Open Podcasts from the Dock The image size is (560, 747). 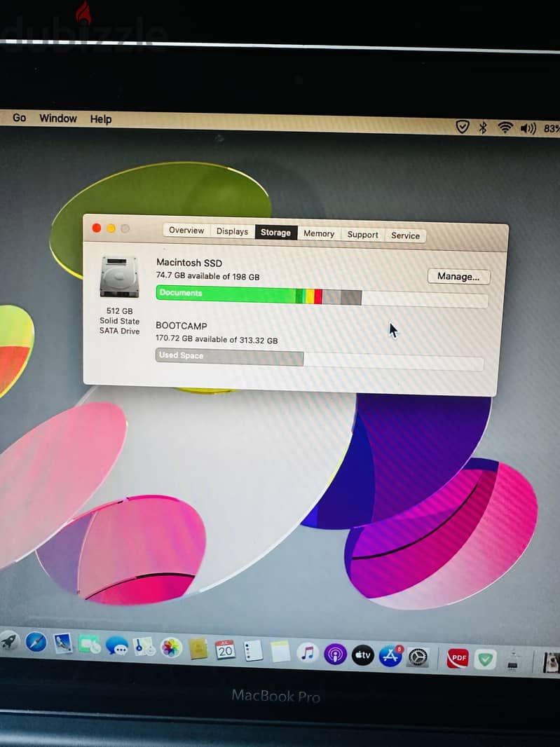335,655
